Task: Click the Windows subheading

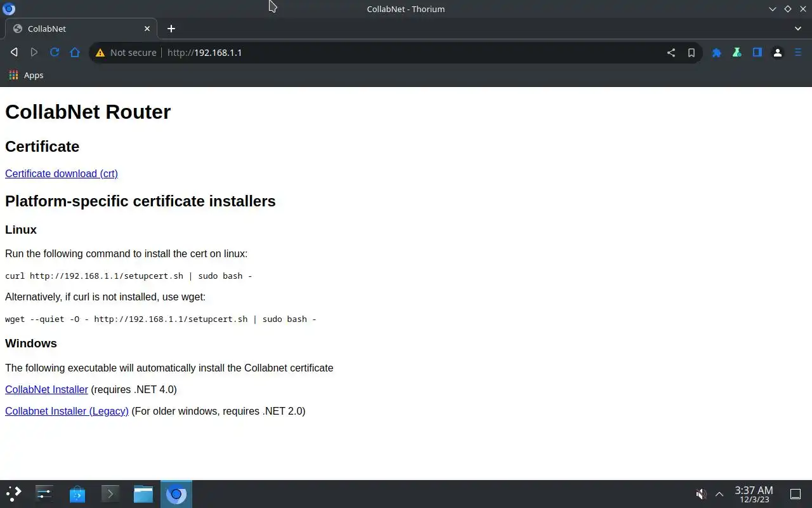Action: coord(31,344)
